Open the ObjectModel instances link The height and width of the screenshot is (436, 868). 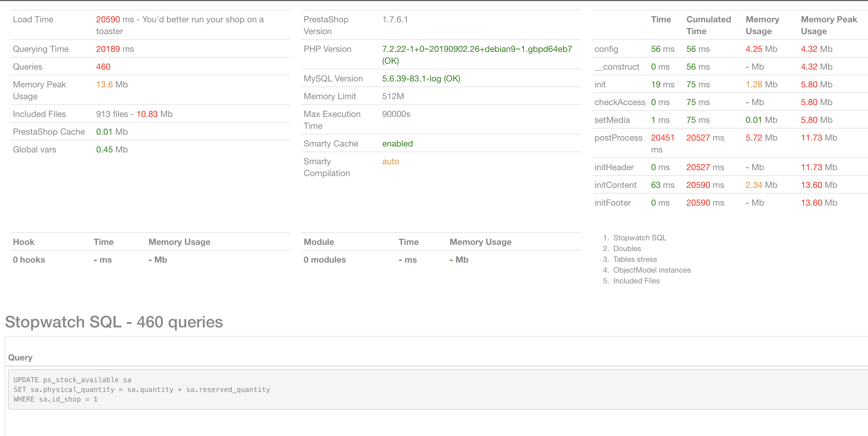pos(651,270)
